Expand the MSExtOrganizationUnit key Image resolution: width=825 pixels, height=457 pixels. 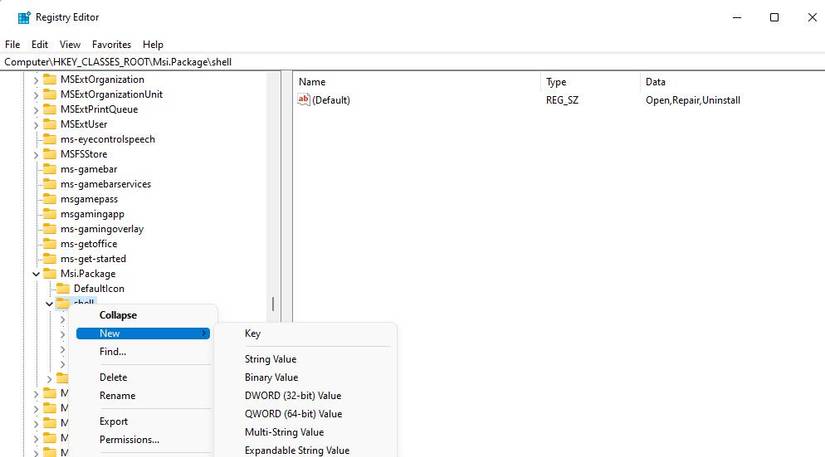tap(36, 95)
